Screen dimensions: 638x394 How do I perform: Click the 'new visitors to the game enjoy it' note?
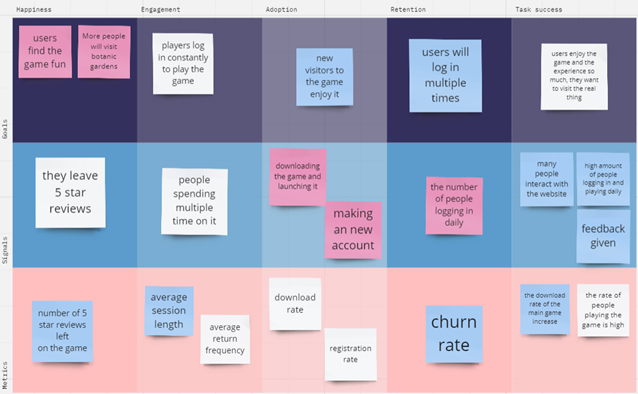[324, 77]
